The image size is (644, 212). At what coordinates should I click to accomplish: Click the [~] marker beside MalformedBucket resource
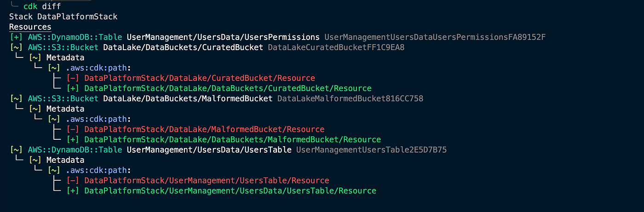click(x=16, y=98)
